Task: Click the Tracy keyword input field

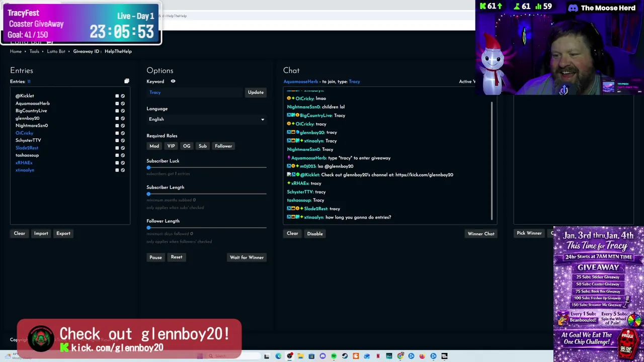Action: pyautogui.click(x=195, y=93)
